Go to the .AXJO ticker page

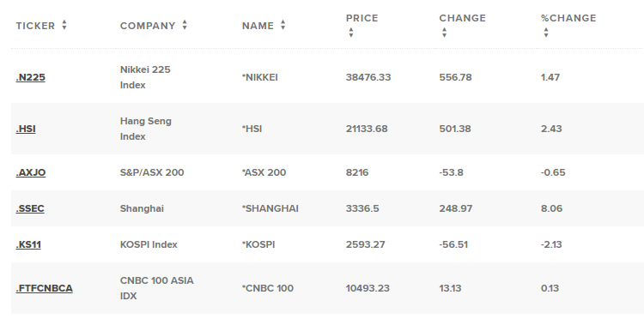(x=31, y=172)
